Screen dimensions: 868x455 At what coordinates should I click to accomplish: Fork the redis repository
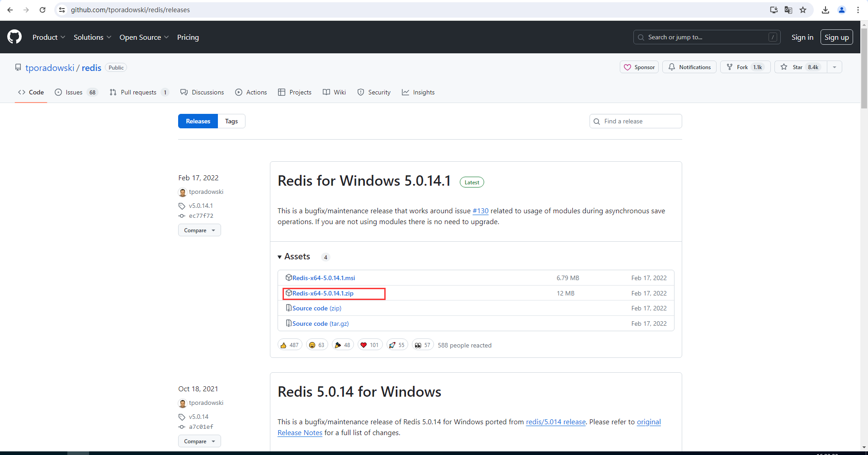745,67
